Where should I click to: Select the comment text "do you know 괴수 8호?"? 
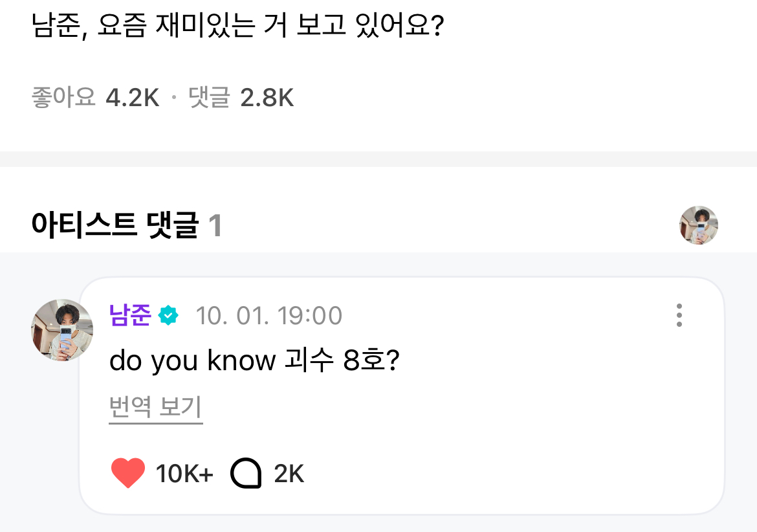pyautogui.click(x=254, y=361)
